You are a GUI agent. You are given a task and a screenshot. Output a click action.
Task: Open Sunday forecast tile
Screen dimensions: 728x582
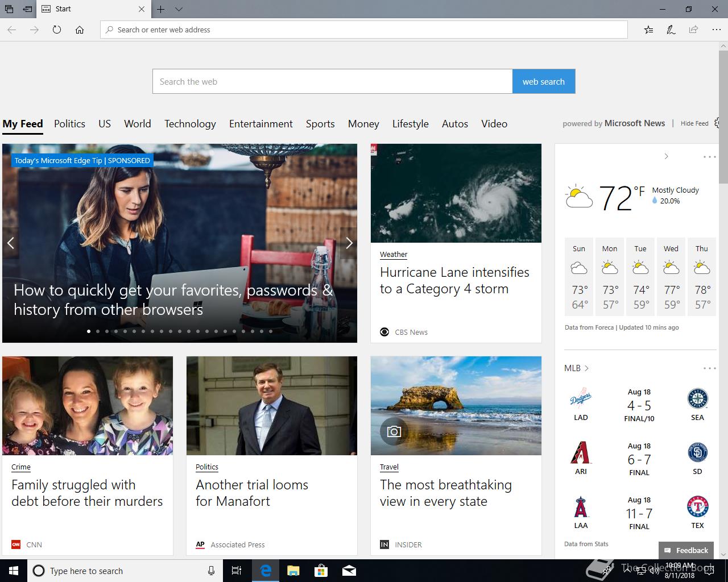point(579,277)
